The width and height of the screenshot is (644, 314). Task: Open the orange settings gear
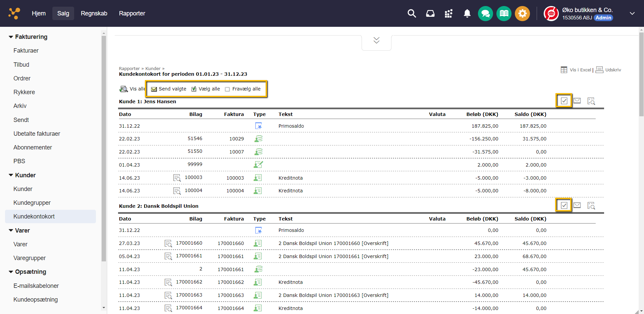point(522,14)
